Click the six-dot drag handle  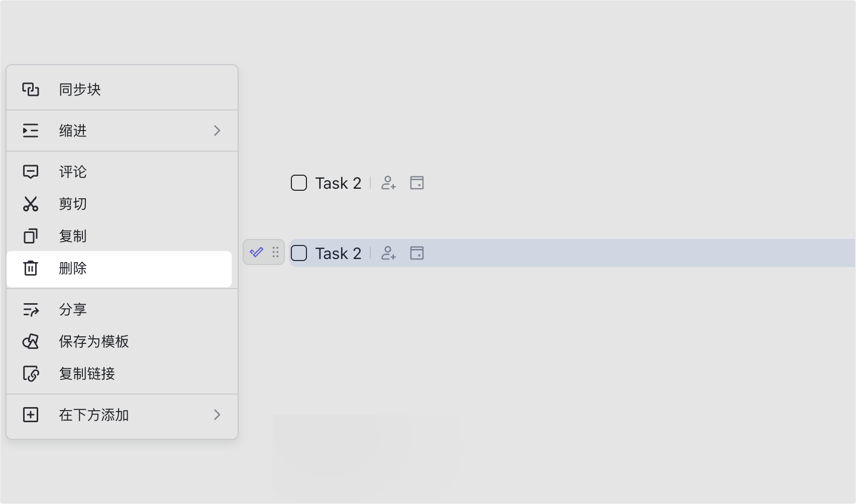tap(275, 252)
